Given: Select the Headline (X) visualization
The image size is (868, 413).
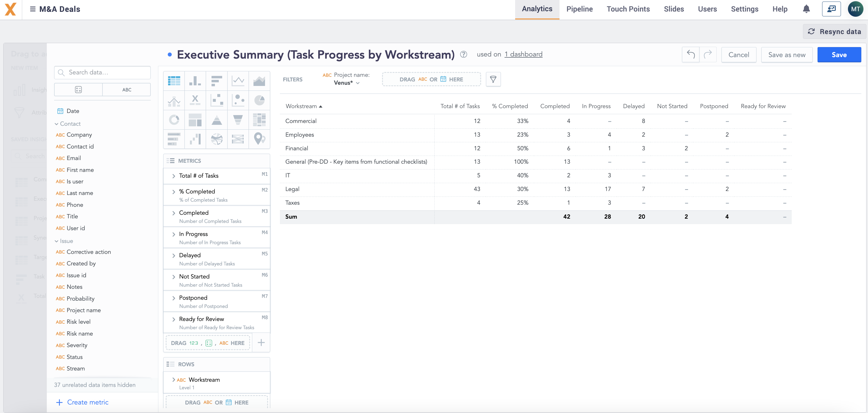Looking at the screenshot, I should click(x=195, y=100).
